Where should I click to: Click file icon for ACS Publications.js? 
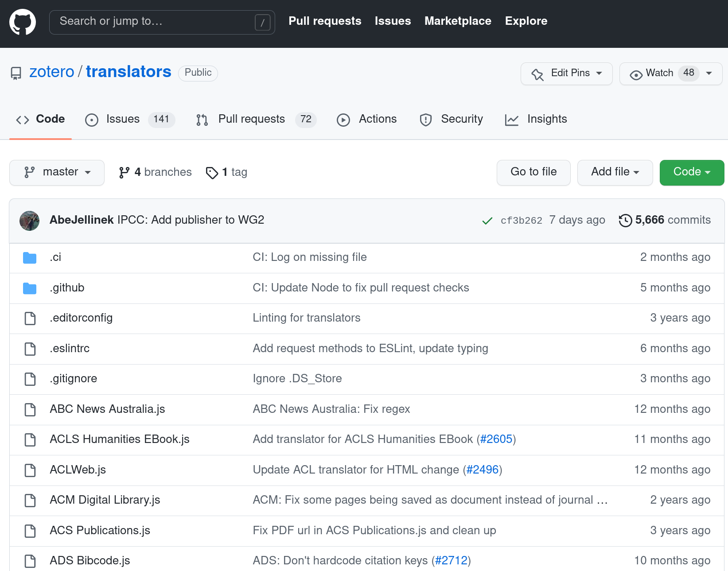(30, 531)
